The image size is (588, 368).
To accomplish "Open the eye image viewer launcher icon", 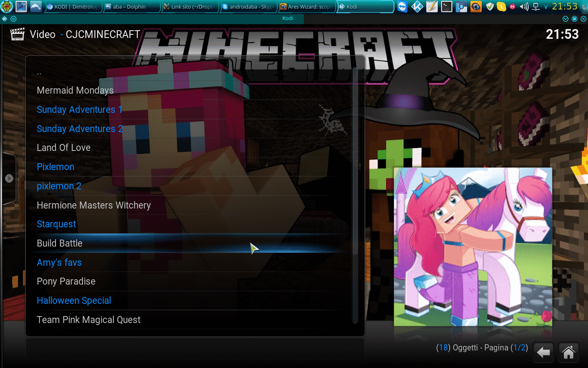I will pyautogui.click(x=476, y=7).
